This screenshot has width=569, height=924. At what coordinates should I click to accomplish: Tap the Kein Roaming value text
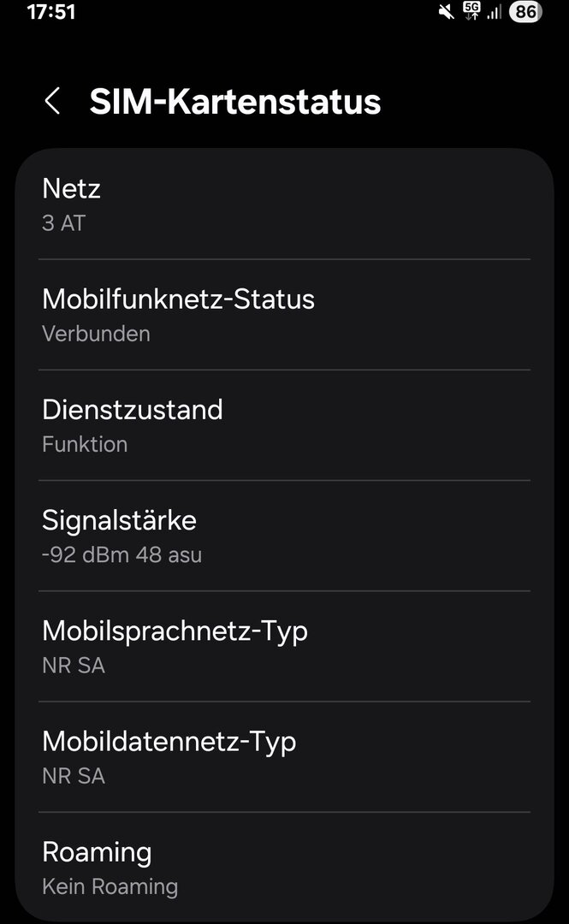coord(110,886)
